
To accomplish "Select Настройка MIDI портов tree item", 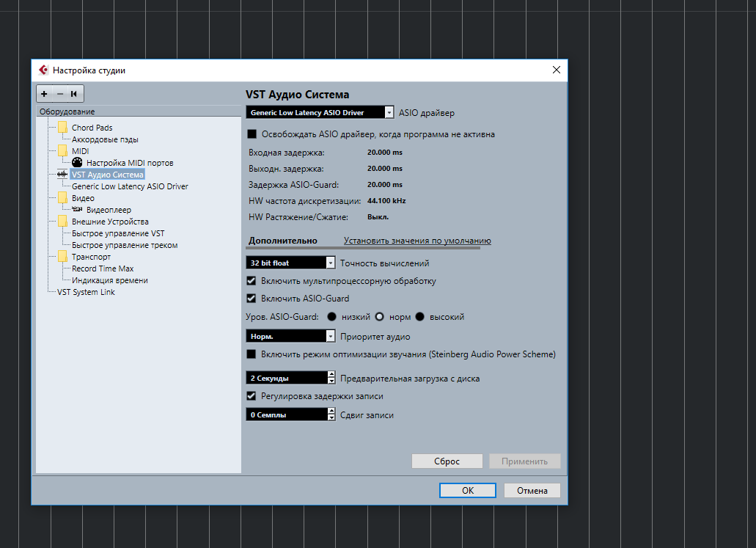I will (x=130, y=163).
